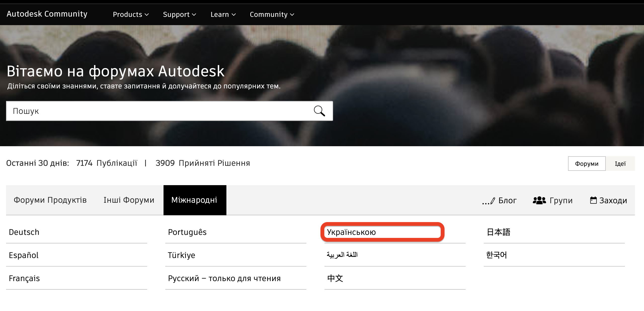
Task: Click into the Пошук search field
Action: coord(158,111)
